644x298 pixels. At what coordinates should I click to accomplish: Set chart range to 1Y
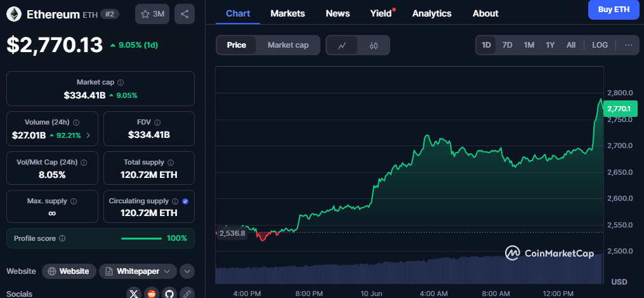tap(550, 45)
